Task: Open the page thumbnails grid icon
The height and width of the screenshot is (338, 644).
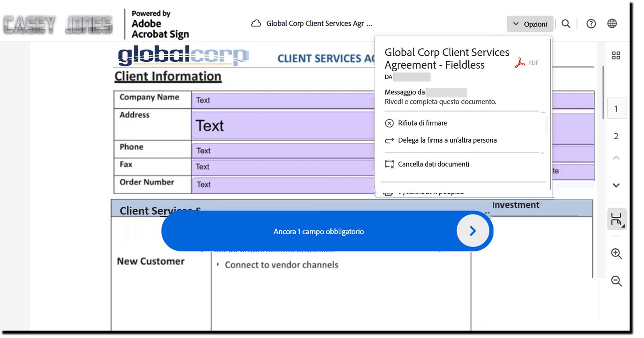Action: pyautogui.click(x=616, y=55)
